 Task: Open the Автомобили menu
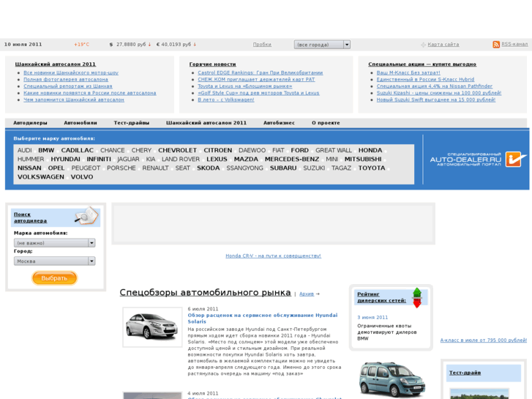click(80, 123)
